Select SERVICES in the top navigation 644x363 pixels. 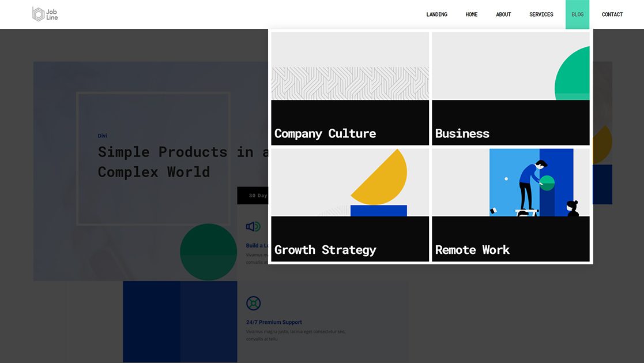pyautogui.click(x=541, y=14)
